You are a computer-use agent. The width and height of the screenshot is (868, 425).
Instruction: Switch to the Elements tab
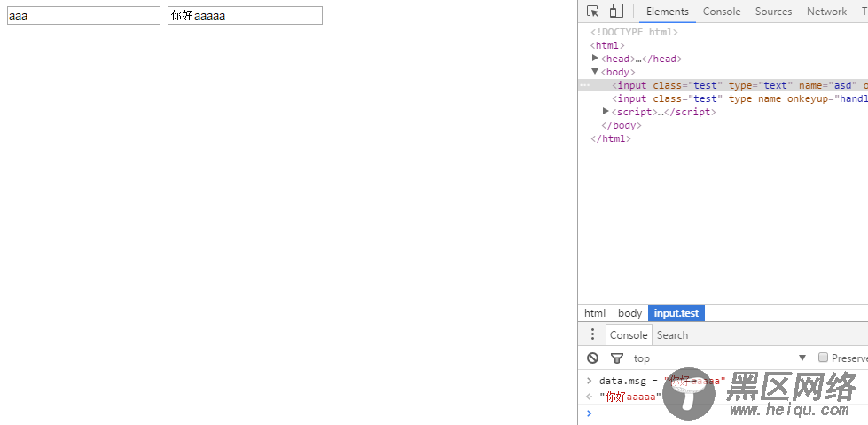pyautogui.click(x=667, y=11)
